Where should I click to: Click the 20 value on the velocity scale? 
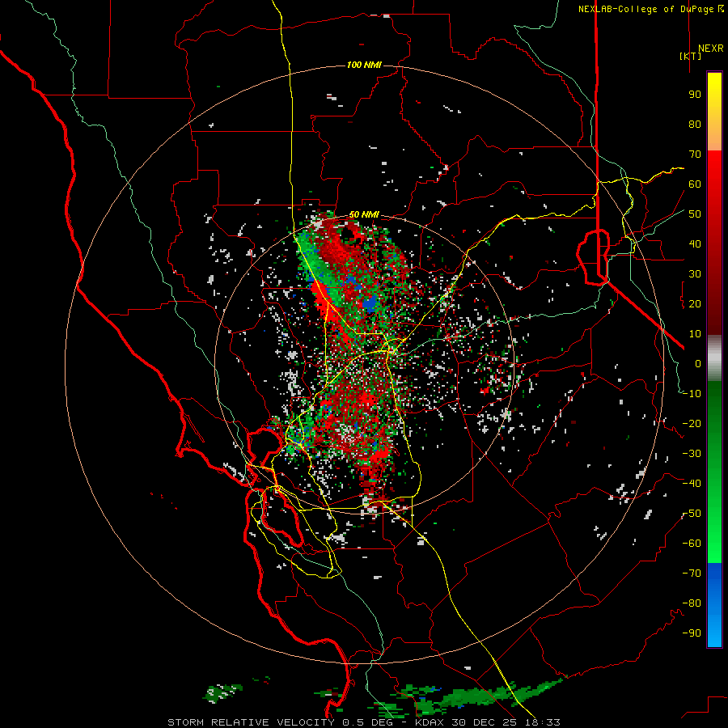pos(695,304)
